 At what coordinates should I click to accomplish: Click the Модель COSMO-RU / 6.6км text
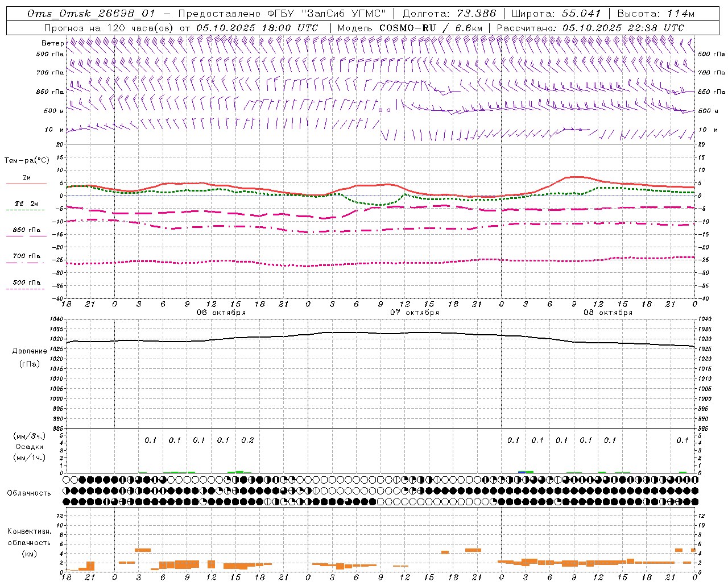point(410,28)
